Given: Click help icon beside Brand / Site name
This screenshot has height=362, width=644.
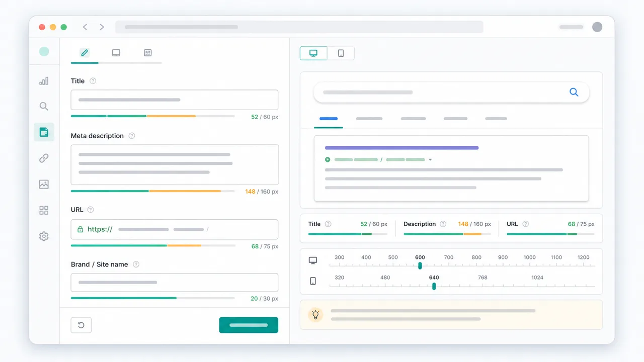Looking at the screenshot, I should tap(136, 264).
